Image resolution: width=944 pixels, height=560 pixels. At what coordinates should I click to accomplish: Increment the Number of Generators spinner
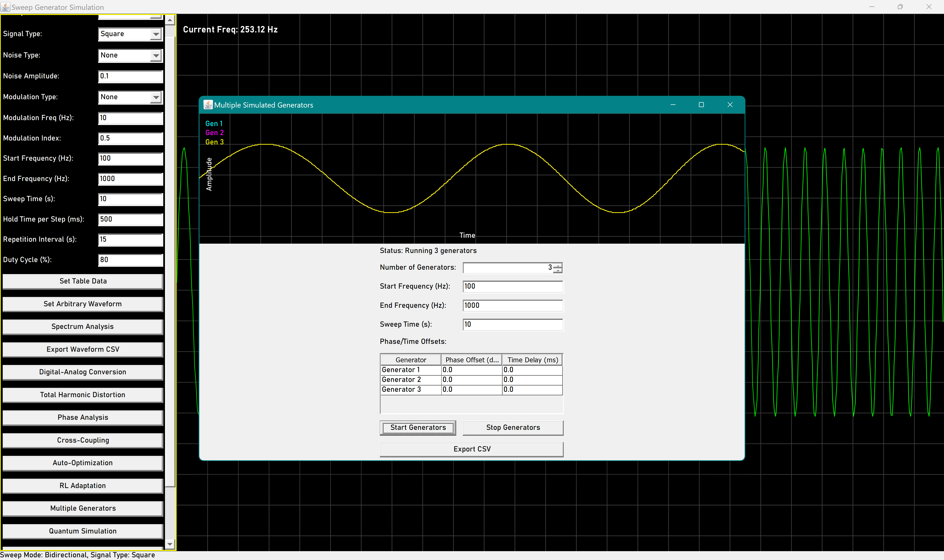pyautogui.click(x=558, y=265)
